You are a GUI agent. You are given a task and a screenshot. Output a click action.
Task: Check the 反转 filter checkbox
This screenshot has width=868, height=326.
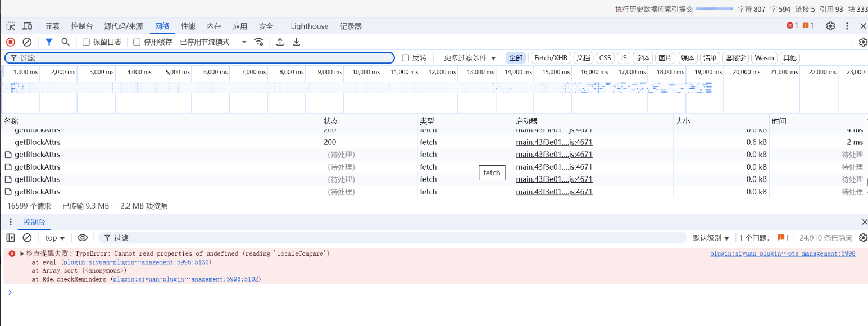[x=406, y=58]
